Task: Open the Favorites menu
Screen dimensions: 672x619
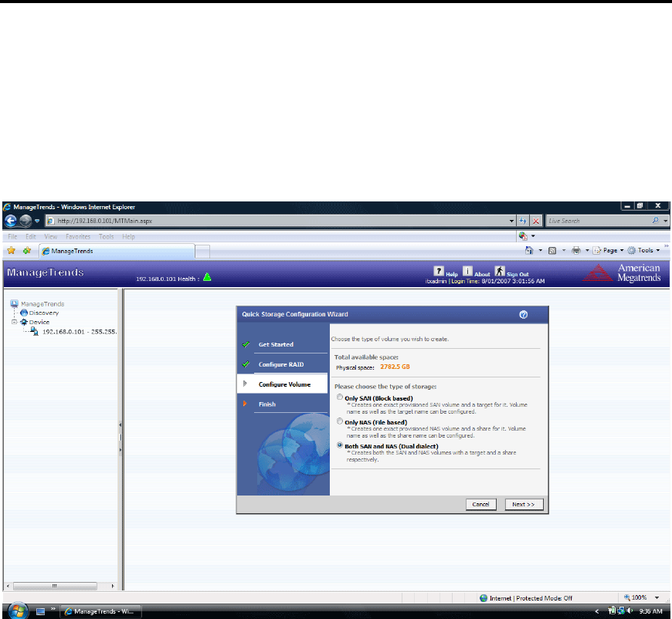Action: 78,236
